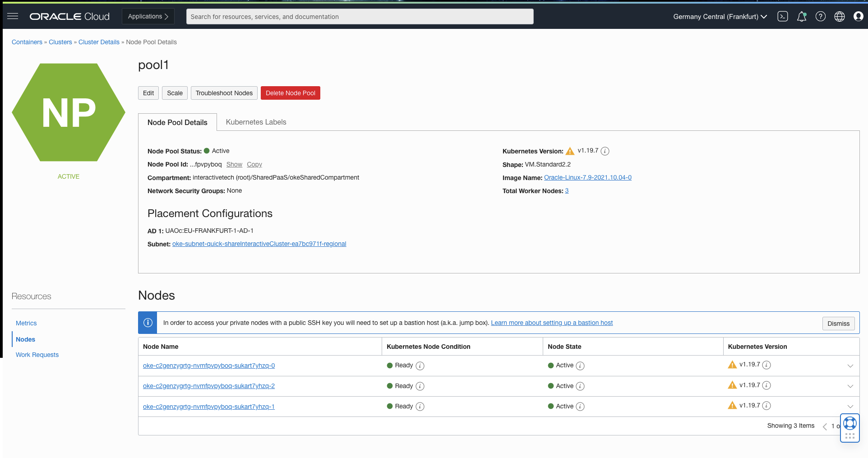The height and width of the screenshot is (458, 868).
Task: Open bastion host learn more link
Action: (552, 323)
